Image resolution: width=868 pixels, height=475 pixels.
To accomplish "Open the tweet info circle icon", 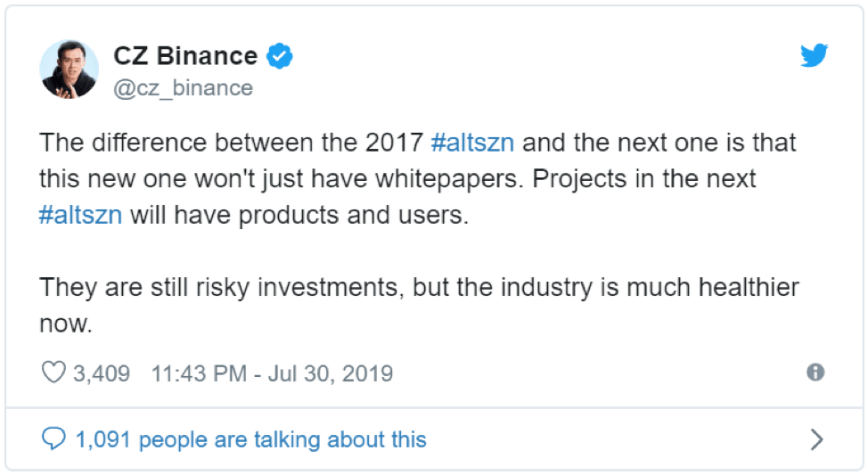I will click(815, 372).
